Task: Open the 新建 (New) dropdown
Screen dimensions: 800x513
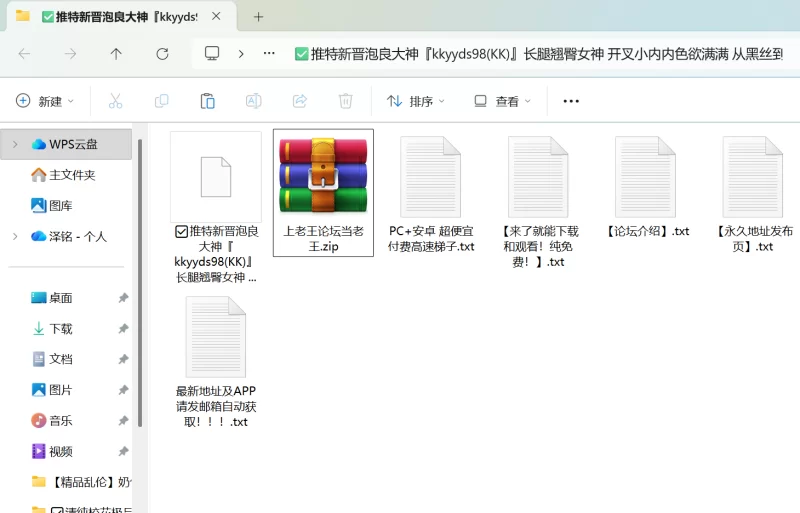Action: (x=46, y=101)
